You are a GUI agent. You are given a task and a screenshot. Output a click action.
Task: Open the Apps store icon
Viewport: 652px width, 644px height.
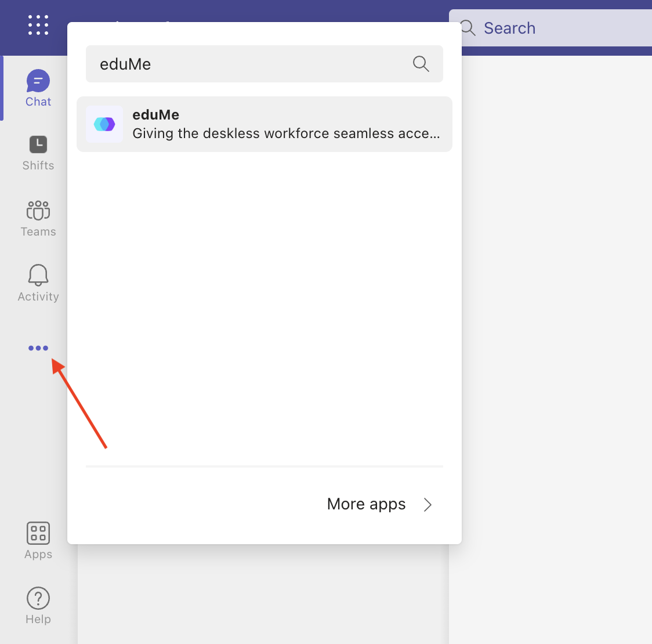click(x=38, y=533)
